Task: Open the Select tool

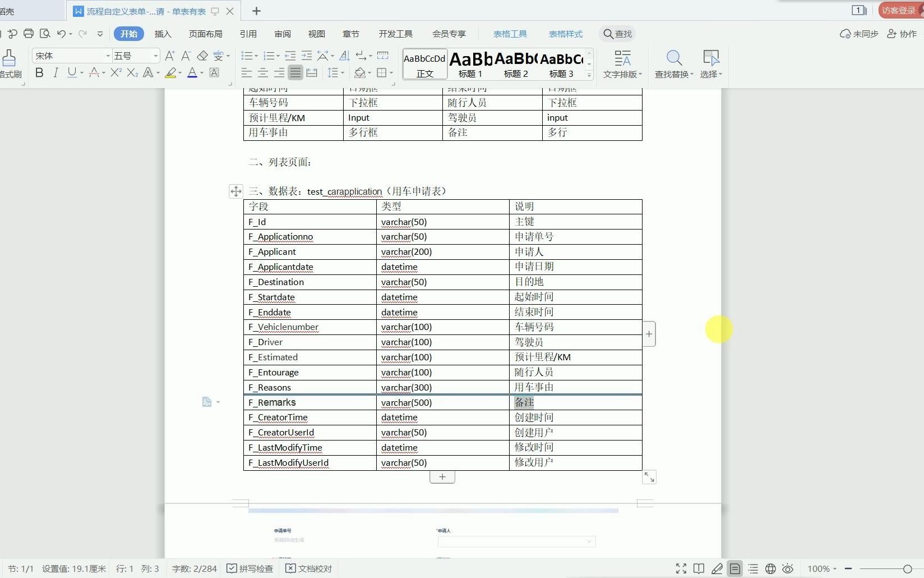Action: pos(711,64)
